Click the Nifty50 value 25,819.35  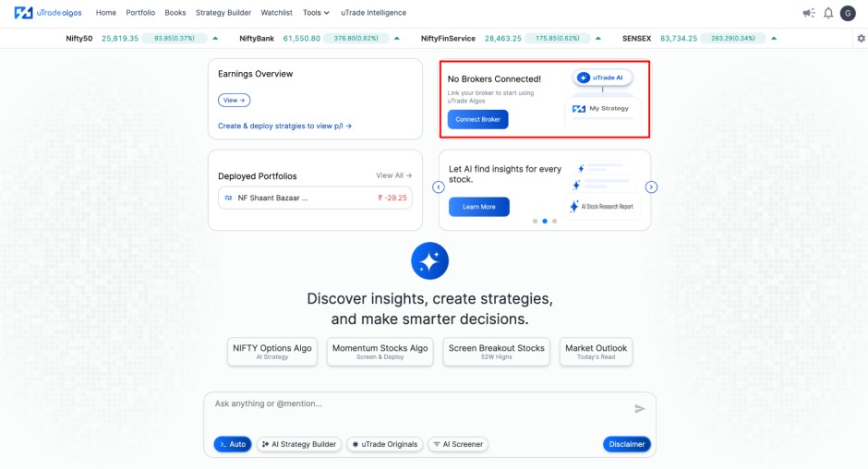pos(120,38)
